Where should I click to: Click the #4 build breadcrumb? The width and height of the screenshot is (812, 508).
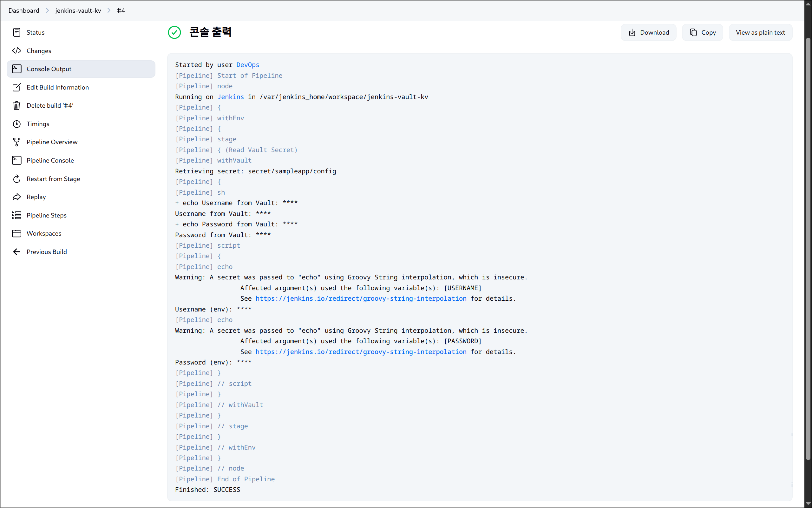click(121, 10)
